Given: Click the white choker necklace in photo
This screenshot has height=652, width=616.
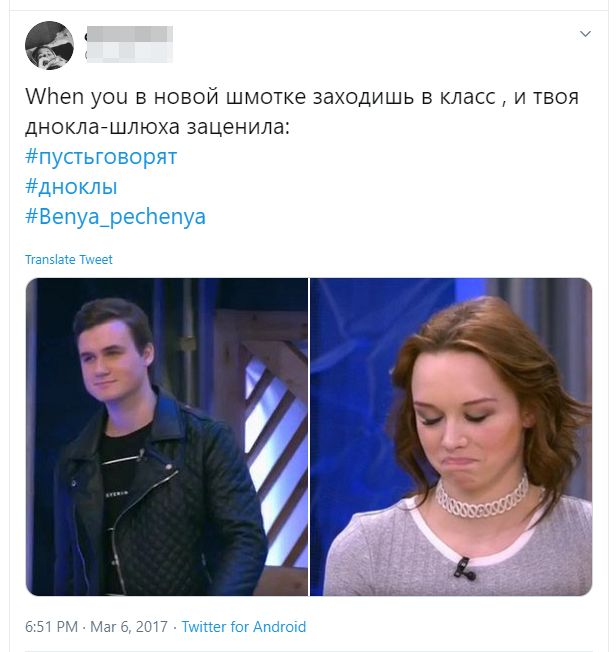Looking at the screenshot, I should (x=482, y=497).
